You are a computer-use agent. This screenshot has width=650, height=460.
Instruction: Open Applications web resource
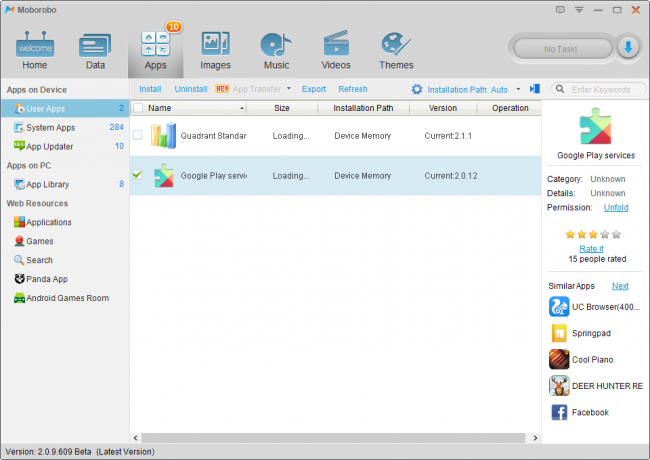tap(43, 222)
